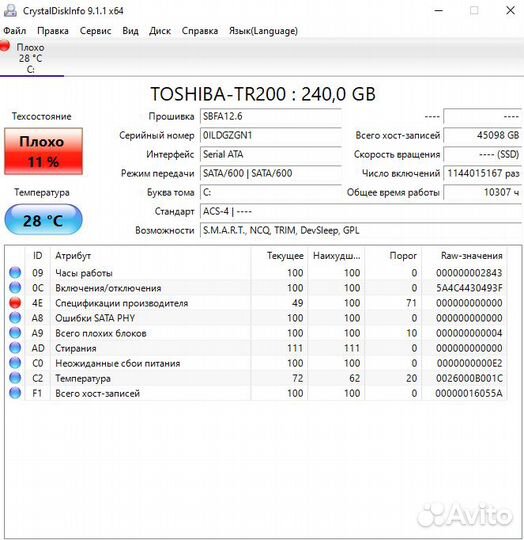
Task: Click the status icon for AD Стирания
Action: [x=15, y=348]
